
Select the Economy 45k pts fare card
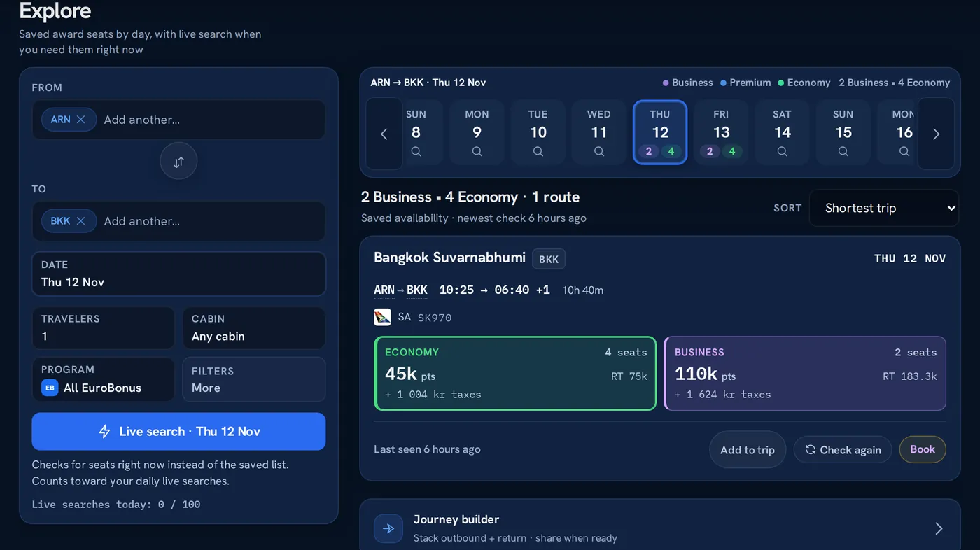coord(515,374)
